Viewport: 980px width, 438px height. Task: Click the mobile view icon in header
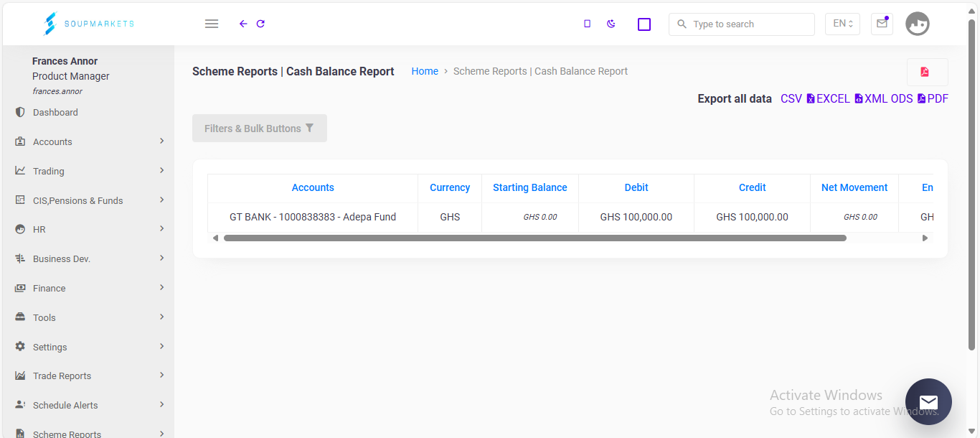tap(587, 24)
